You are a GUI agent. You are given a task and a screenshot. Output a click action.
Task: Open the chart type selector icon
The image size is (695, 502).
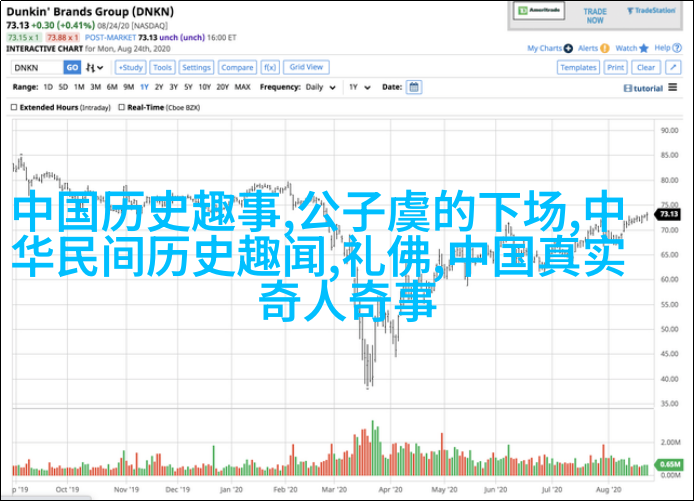click(x=94, y=68)
